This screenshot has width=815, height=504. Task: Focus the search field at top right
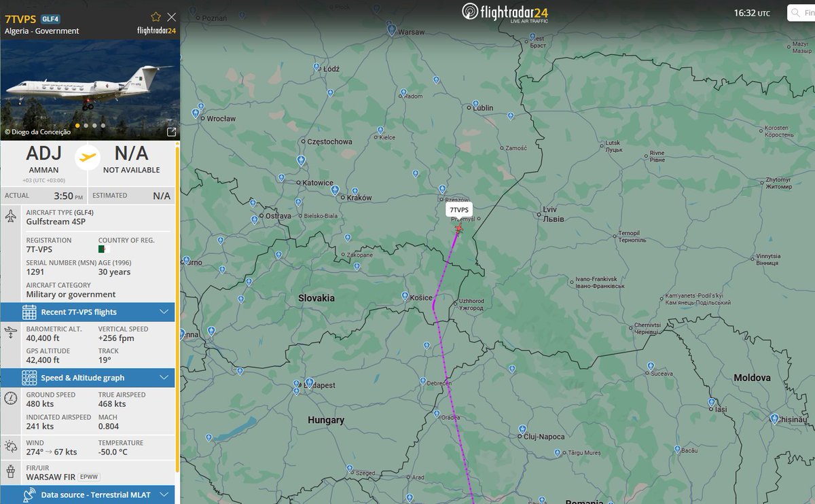(801, 13)
